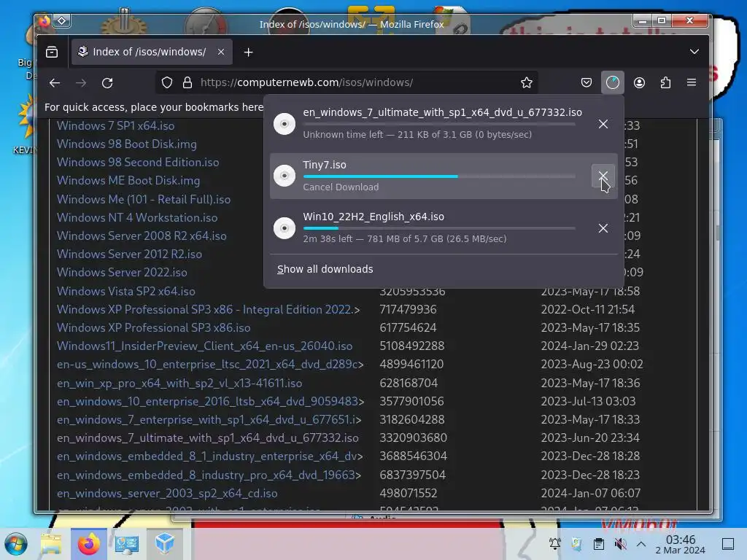Image resolution: width=747 pixels, height=560 pixels.
Task: Click the disc icon of Tiny7.iso download
Action: (285, 176)
